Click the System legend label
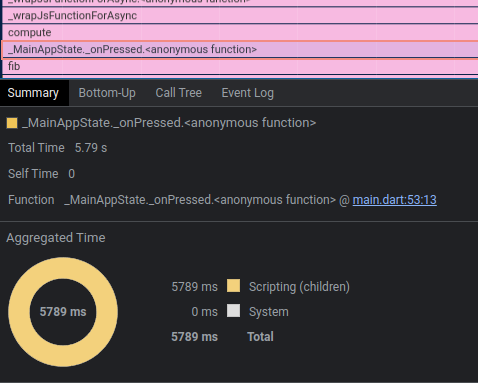 (269, 312)
